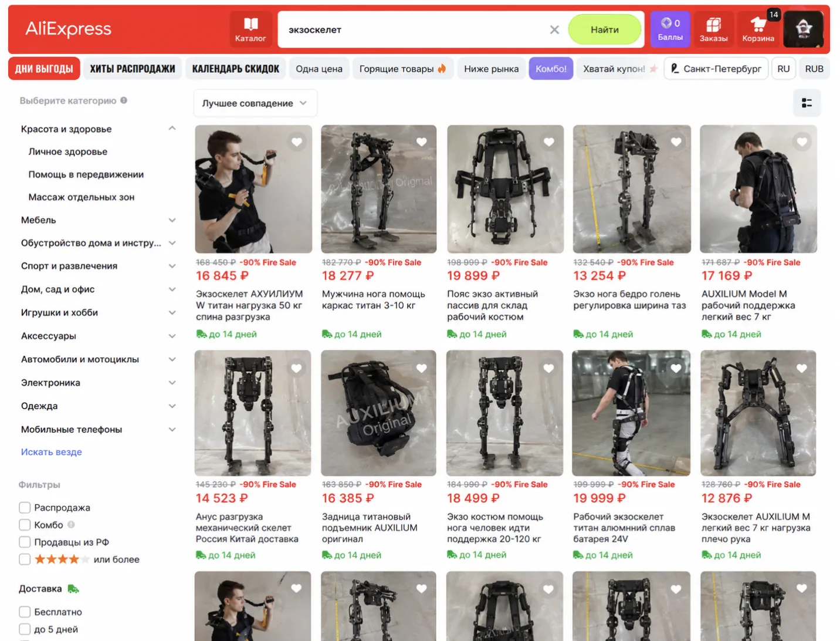Clear the search field with the X icon
This screenshot has height=641, width=840.
tap(554, 29)
